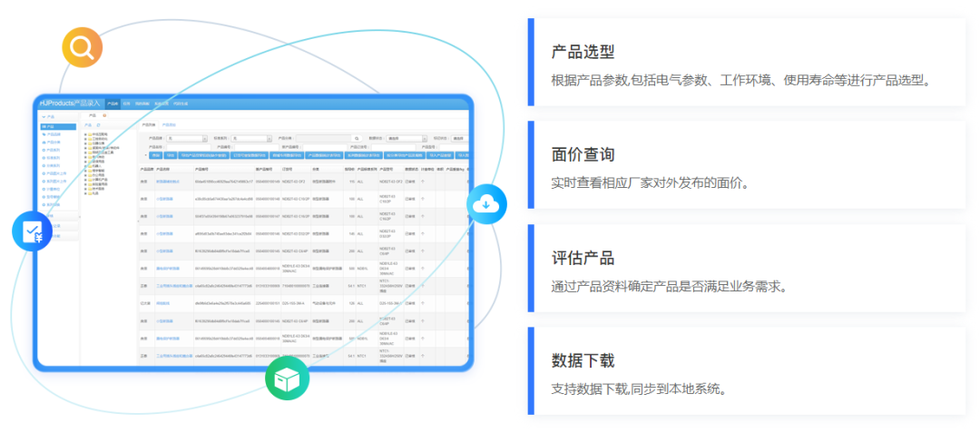Open 产品图片上传 in the sidebar menu
The height and width of the screenshot is (433, 980).
tap(54, 173)
